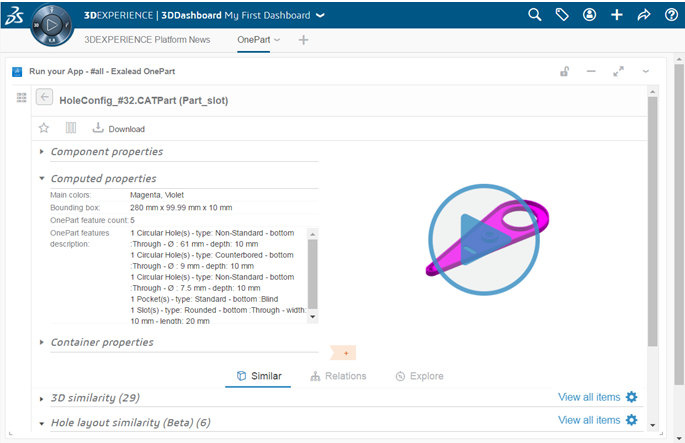Click the widget scroll up arrow
Screen dimensions: 685x443
(x=653, y=91)
